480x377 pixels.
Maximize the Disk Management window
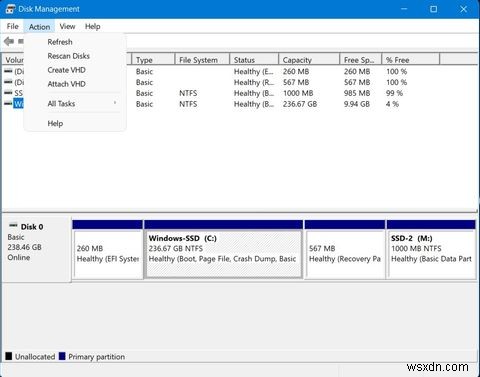(x=433, y=9)
